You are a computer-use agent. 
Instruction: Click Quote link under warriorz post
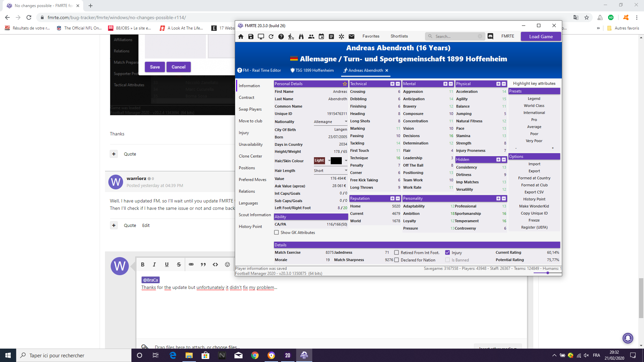[130, 225]
